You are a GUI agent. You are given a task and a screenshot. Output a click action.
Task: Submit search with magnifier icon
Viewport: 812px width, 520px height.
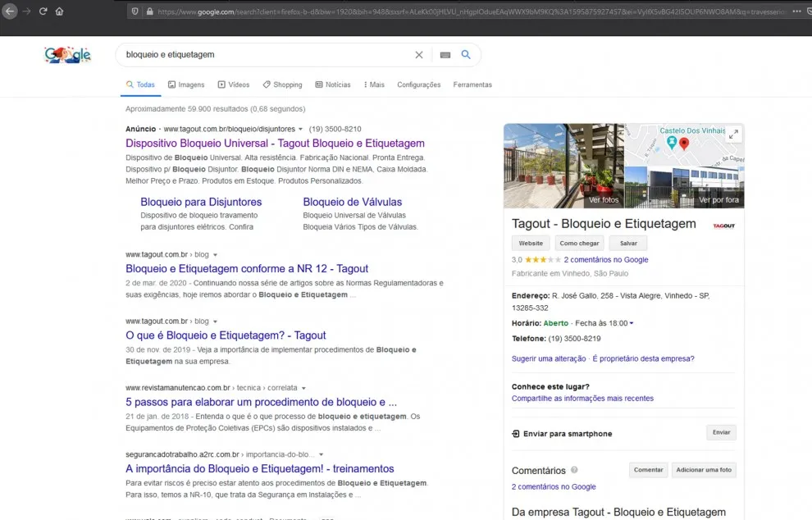[466, 54]
